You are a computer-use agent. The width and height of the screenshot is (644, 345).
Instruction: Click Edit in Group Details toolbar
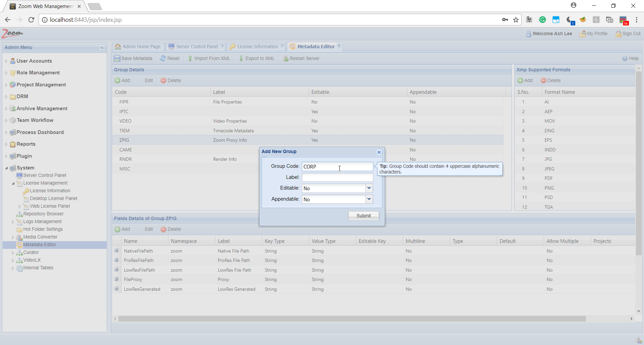[x=149, y=80]
